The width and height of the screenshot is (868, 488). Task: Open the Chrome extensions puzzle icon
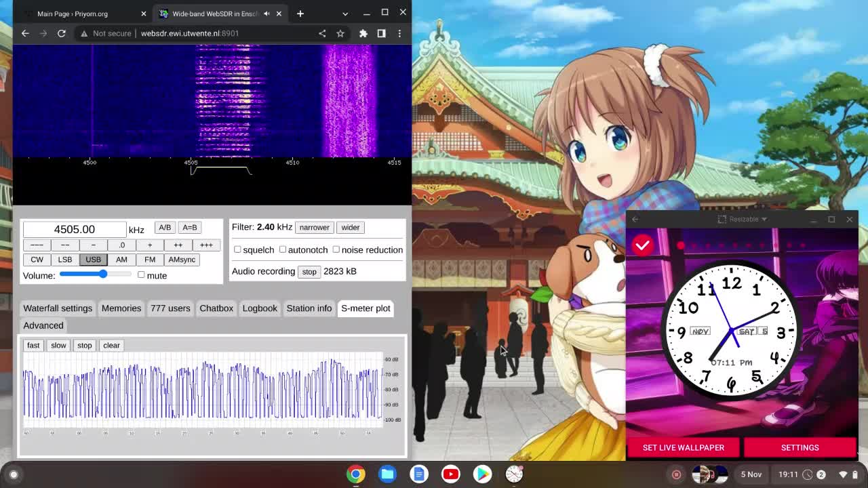click(363, 33)
